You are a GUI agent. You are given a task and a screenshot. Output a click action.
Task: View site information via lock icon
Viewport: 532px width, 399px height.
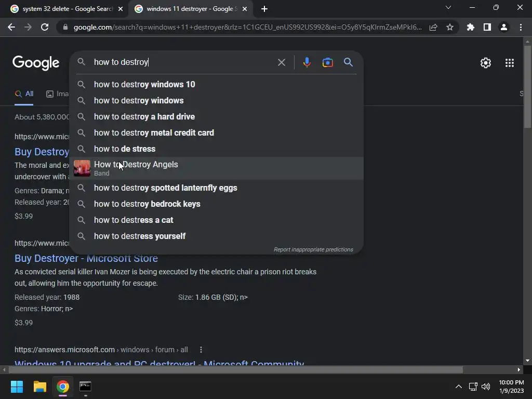[x=65, y=27]
